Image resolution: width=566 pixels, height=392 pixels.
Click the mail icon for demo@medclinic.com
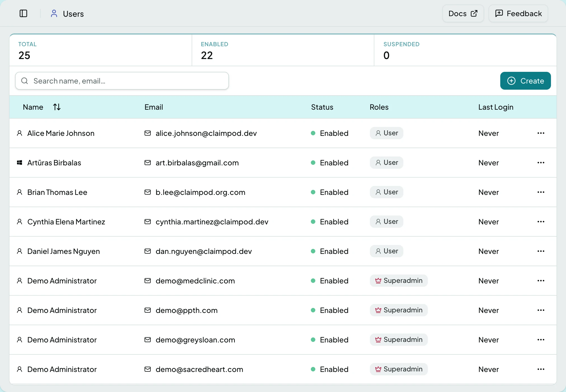[x=148, y=281]
